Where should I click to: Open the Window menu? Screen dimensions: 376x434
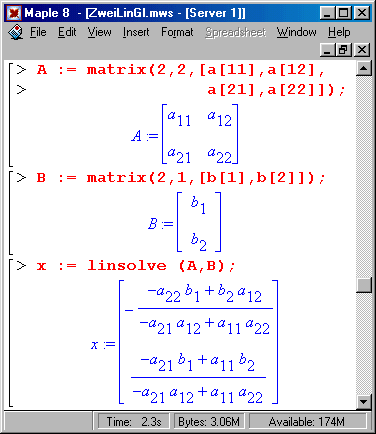point(296,32)
